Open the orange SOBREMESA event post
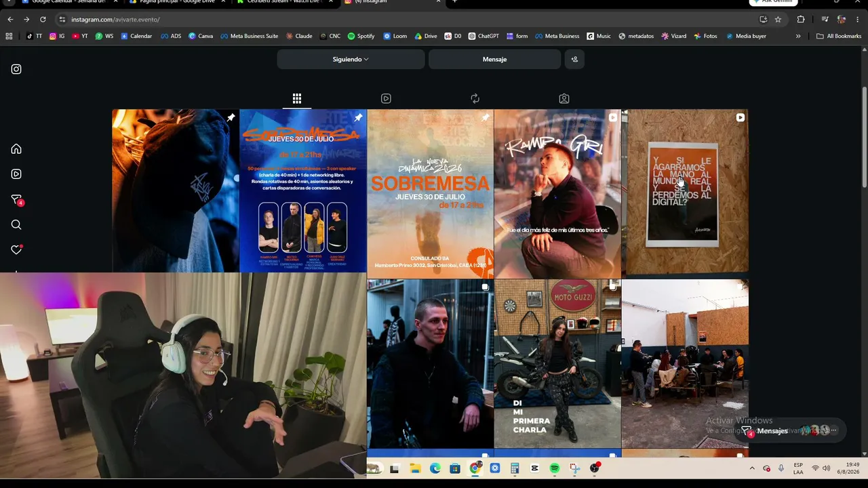868x488 pixels. (x=431, y=194)
